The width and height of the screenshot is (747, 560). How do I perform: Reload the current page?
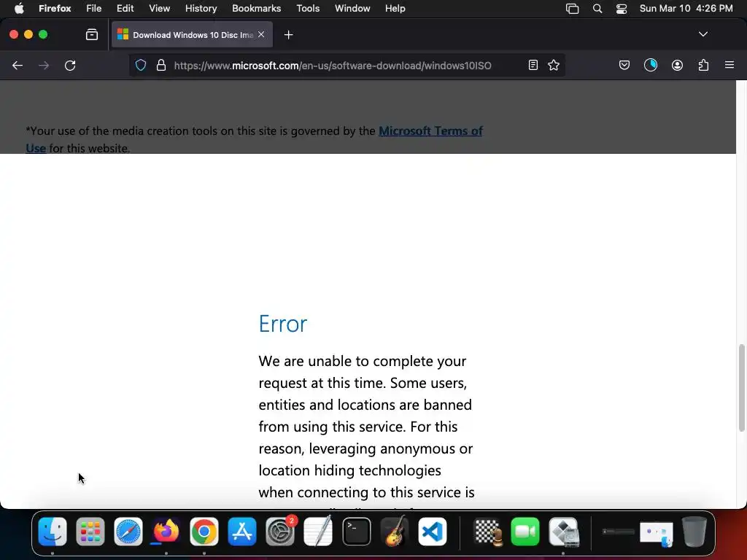pyautogui.click(x=70, y=65)
